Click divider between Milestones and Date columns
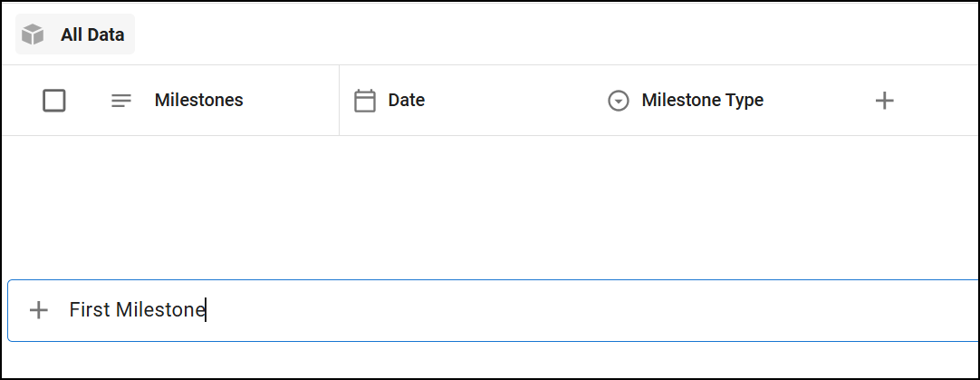This screenshot has width=980, height=380. click(x=339, y=101)
